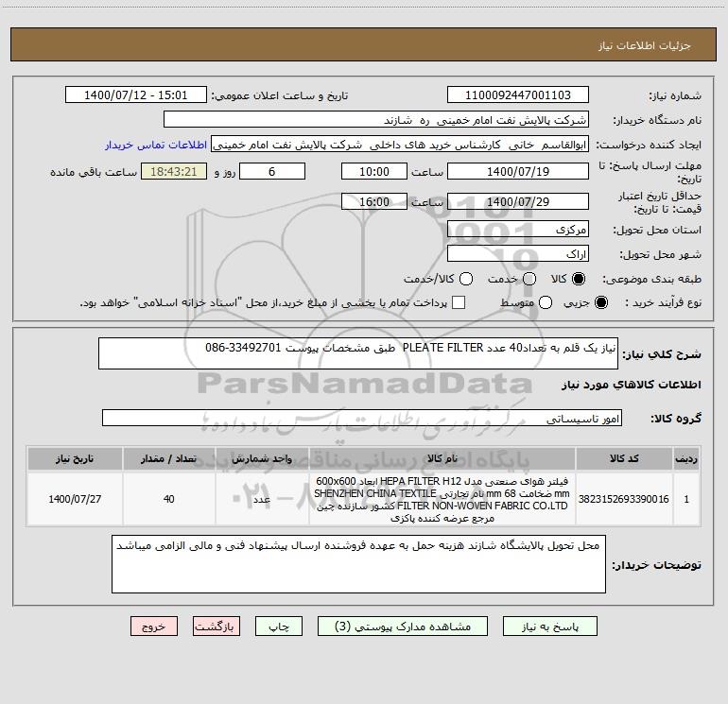Click the پاسخ به نیاز button
This screenshot has width=728, height=704.
549,626
